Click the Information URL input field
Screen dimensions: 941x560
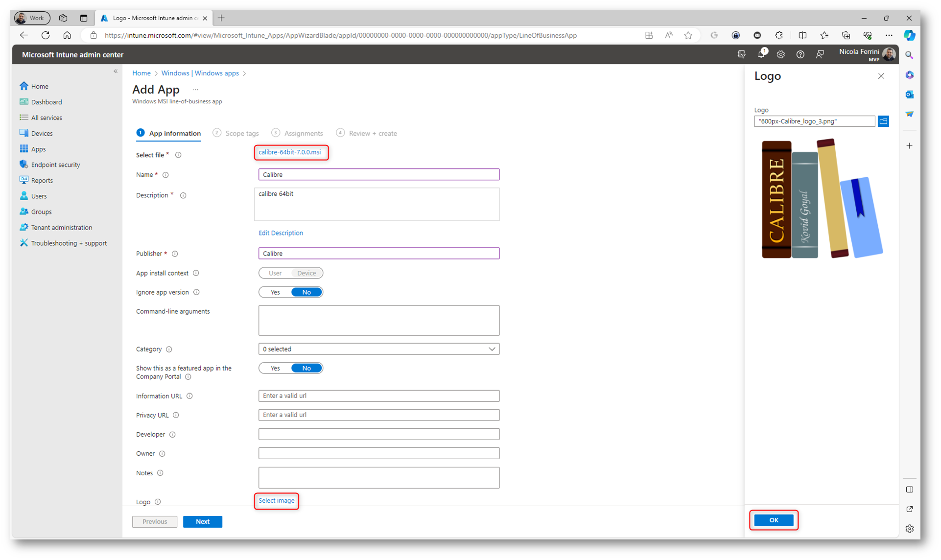click(x=378, y=396)
